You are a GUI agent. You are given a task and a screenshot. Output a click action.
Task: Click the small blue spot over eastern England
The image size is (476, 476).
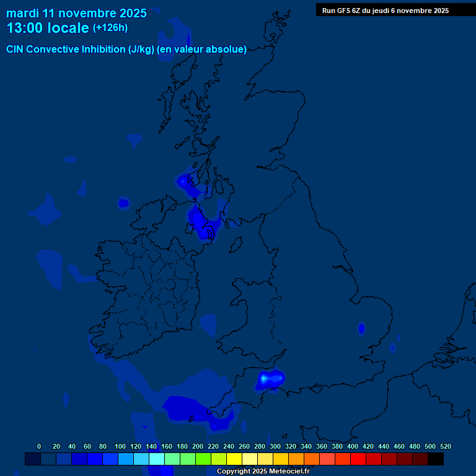tap(361, 328)
